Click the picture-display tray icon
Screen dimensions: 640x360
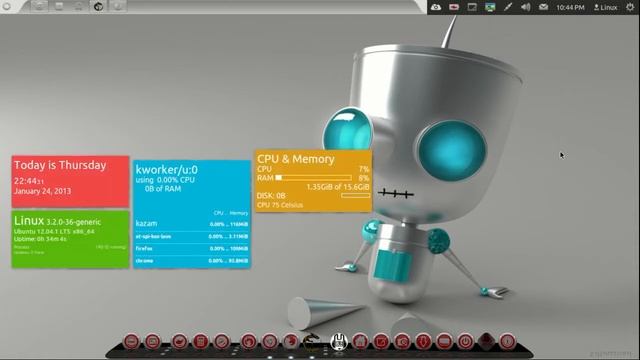click(490, 7)
